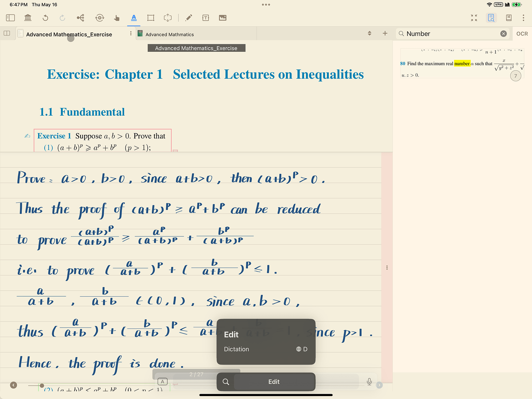Undo the last action
This screenshot has width=532, height=399.
[45, 18]
